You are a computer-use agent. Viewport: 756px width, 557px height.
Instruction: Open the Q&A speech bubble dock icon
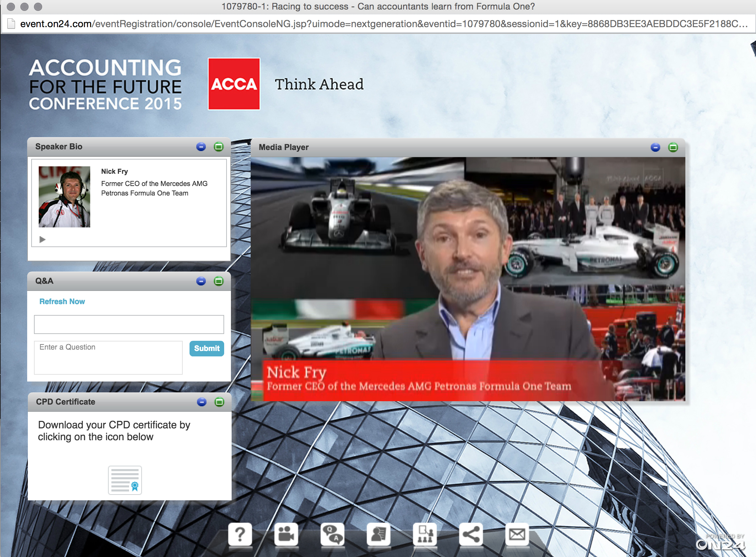pyautogui.click(x=332, y=535)
